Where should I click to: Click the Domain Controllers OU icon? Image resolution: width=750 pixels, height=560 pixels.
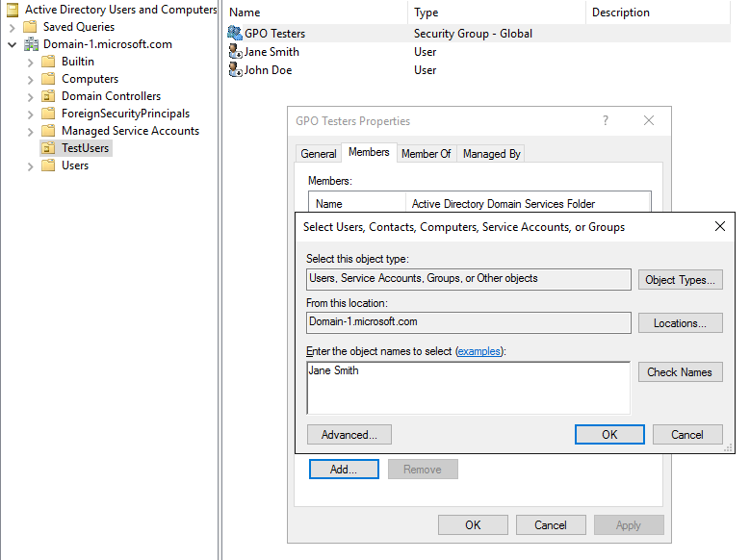pos(48,96)
